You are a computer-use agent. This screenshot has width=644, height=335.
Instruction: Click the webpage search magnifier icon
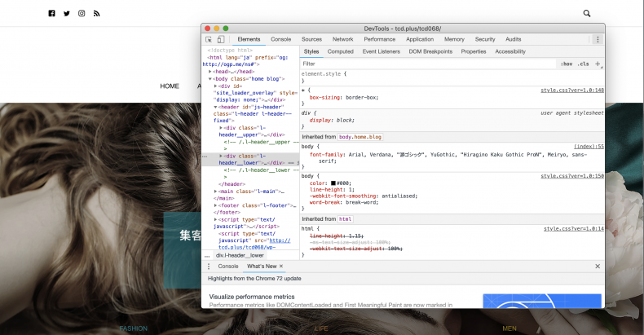click(587, 14)
